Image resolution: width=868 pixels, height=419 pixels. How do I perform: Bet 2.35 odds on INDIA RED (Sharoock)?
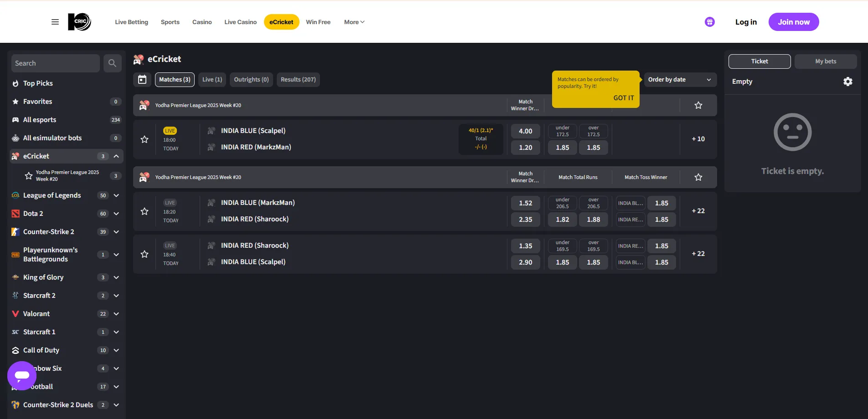(526, 220)
